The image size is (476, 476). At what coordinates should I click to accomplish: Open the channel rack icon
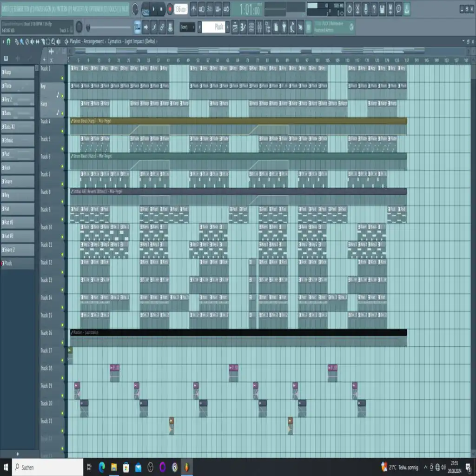pos(251,27)
